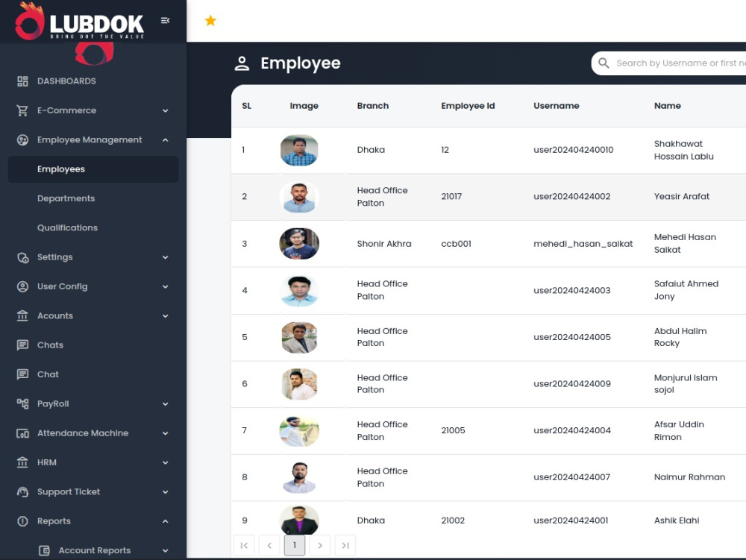Expand the Account Reports chevron
This screenshot has width=746, height=560.
[165, 550]
